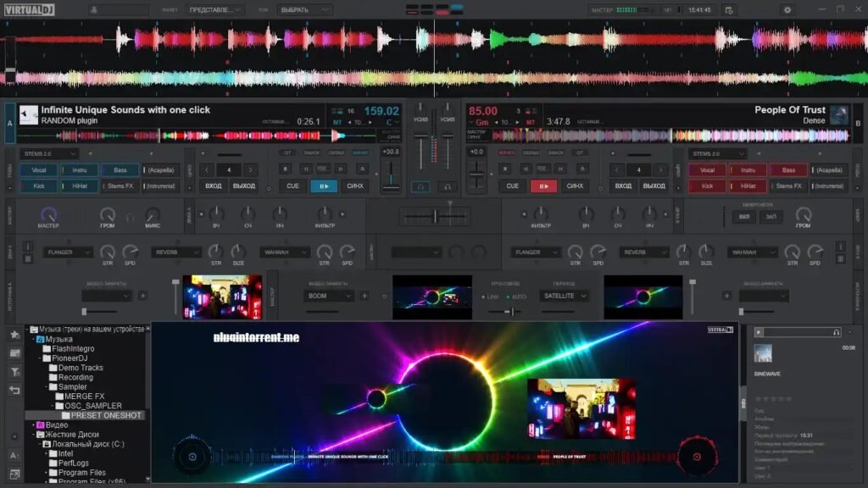Click the deck A pitch fader

tap(391, 175)
